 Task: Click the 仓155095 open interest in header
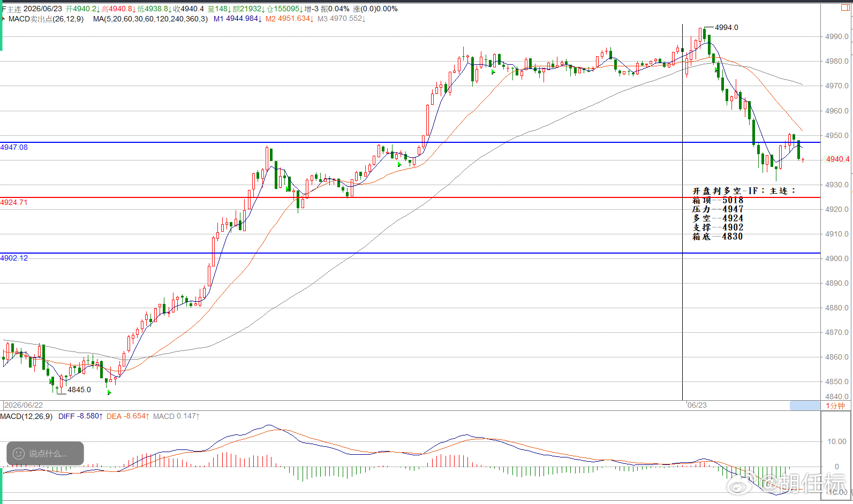[285, 9]
